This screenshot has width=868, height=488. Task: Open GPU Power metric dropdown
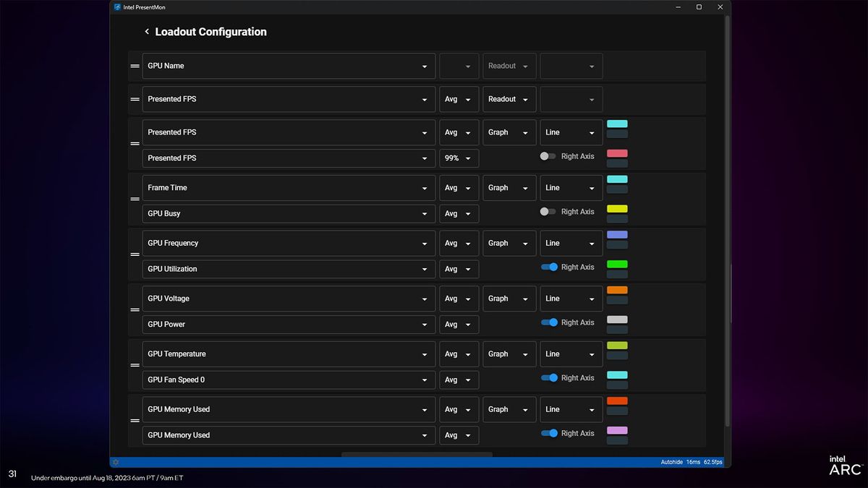(289, 324)
